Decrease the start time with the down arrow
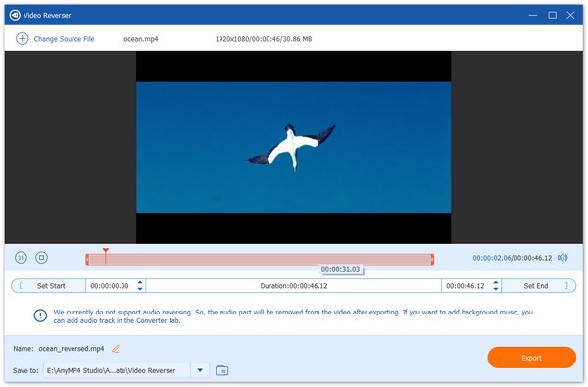Viewport: 588px width, 387px height. (x=140, y=289)
